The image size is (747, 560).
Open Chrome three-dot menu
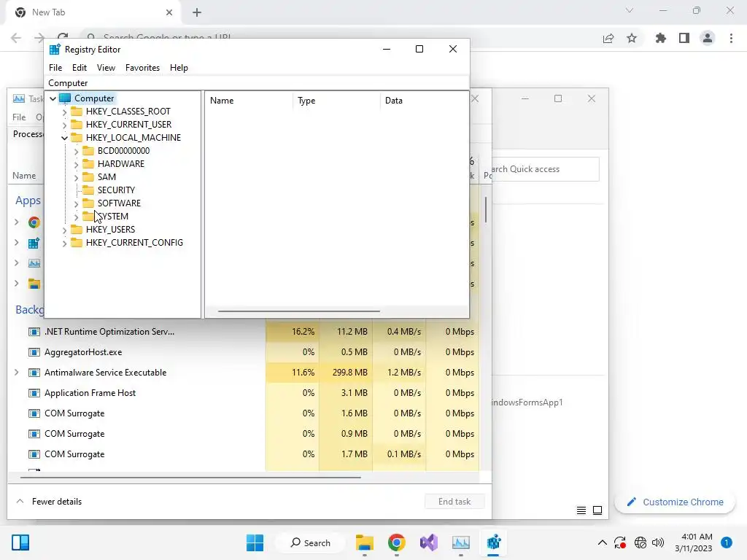click(731, 38)
